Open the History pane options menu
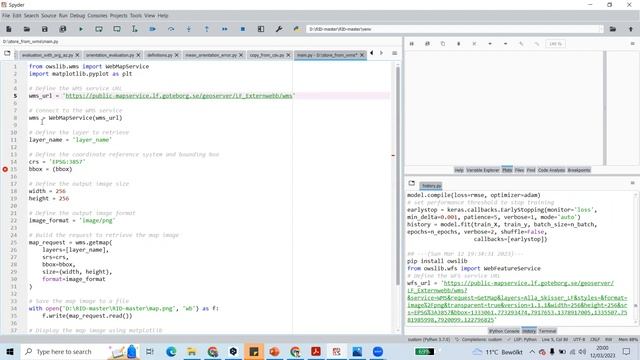 coord(632,183)
